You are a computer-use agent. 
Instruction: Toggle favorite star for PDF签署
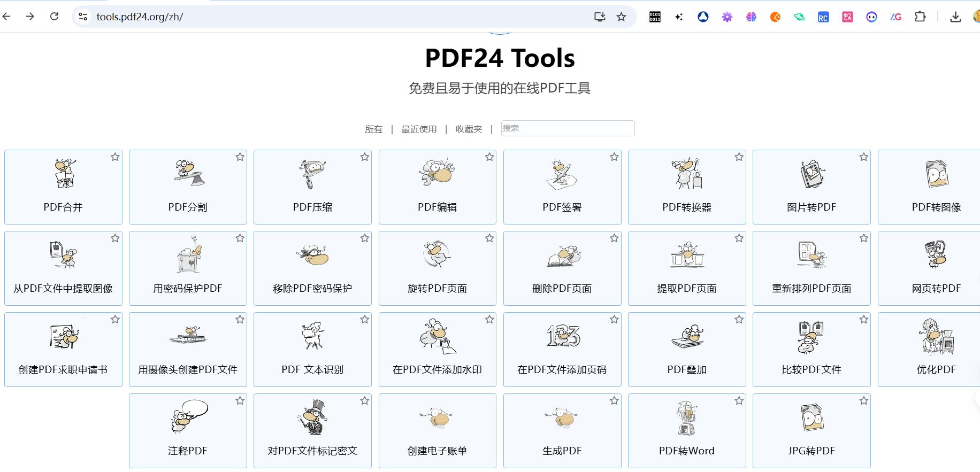pyautogui.click(x=614, y=157)
